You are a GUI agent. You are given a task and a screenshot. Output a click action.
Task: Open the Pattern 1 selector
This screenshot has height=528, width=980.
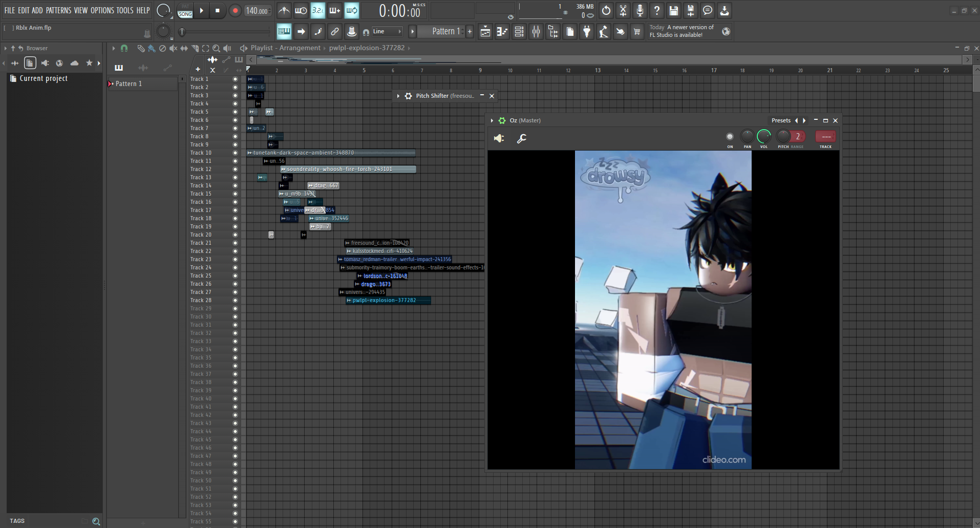[441, 32]
